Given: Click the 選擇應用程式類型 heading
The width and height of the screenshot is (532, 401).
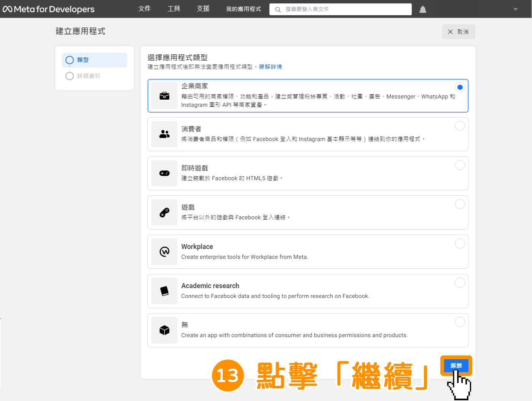Looking at the screenshot, I should coord(178,57).
